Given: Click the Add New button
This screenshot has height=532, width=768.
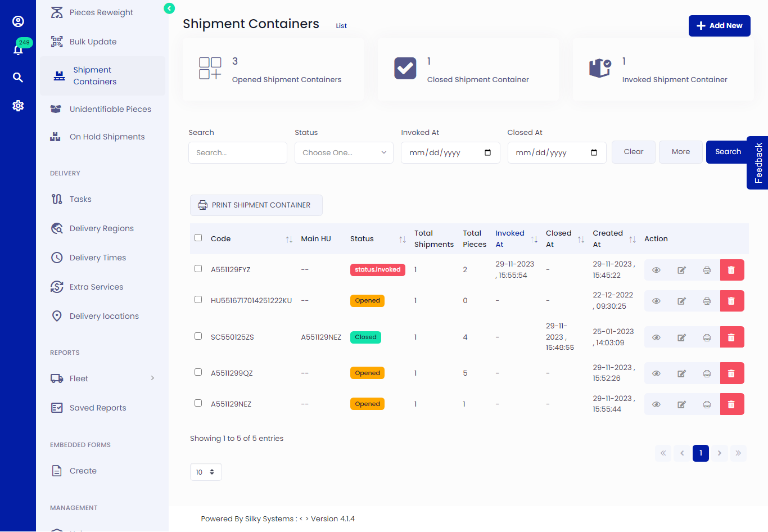Looking at the screenshot, I should [x=719, y=26].
